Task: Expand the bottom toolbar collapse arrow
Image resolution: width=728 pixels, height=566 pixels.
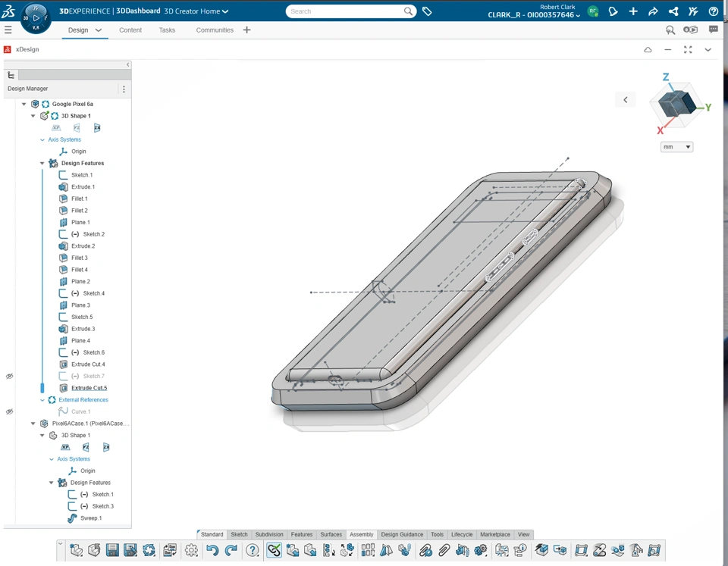Action: [x=61, y=543]
